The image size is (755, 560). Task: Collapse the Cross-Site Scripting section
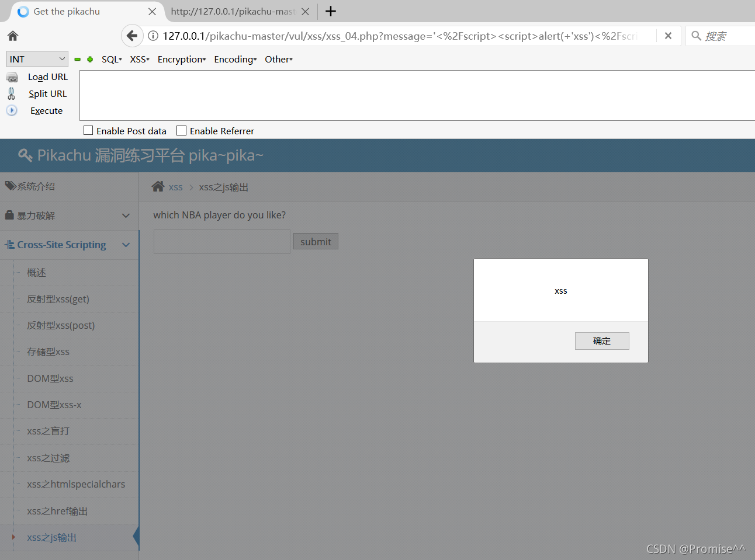pyautogui.click(x=126, y=245)
